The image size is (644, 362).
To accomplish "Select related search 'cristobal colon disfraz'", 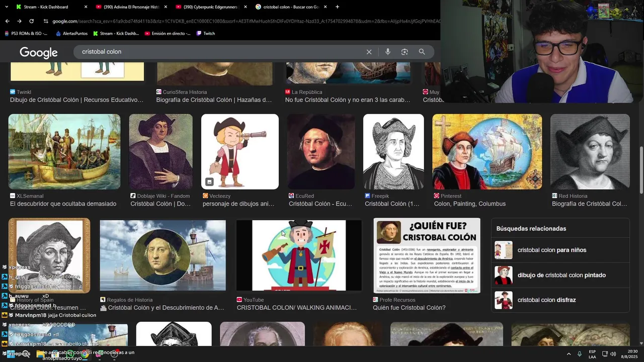I will tap(560, 300).
